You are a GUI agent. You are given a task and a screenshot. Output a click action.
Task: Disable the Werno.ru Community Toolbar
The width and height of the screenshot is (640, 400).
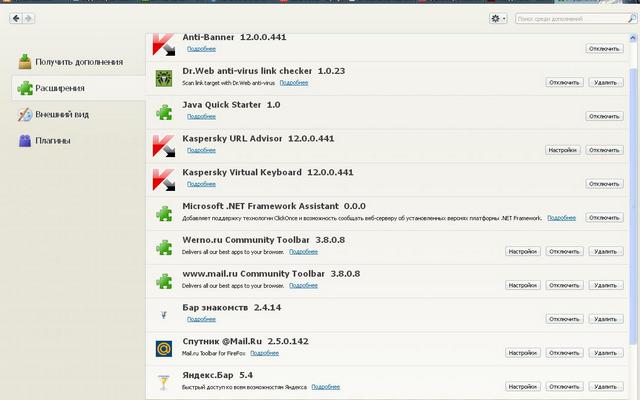point(564,251)
